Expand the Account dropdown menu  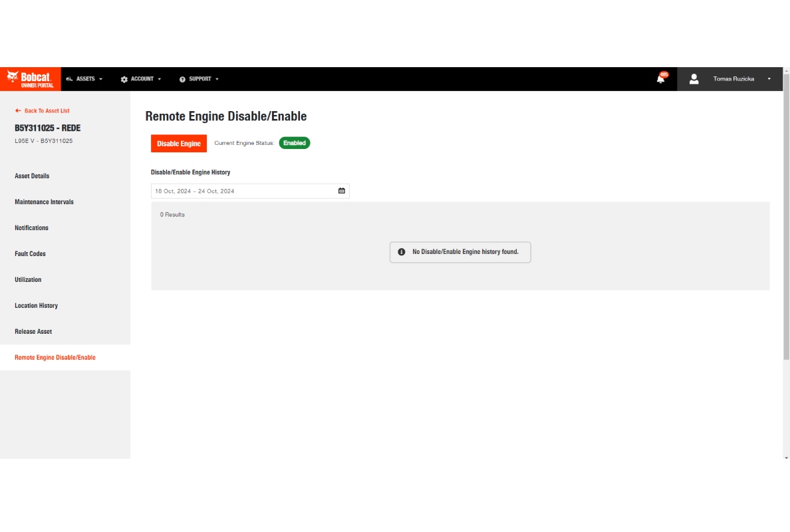pyautogui.click(x=141, y=79)
